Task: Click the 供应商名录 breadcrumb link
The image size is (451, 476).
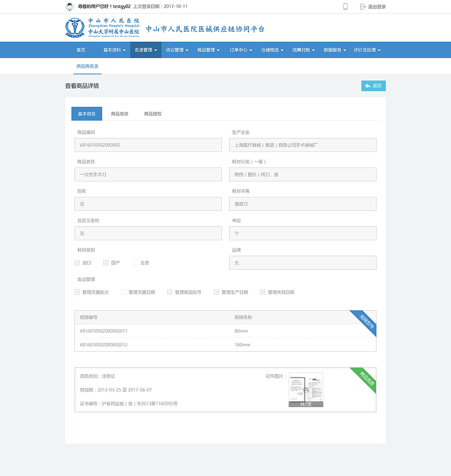Action: click(x=87, y=66)
